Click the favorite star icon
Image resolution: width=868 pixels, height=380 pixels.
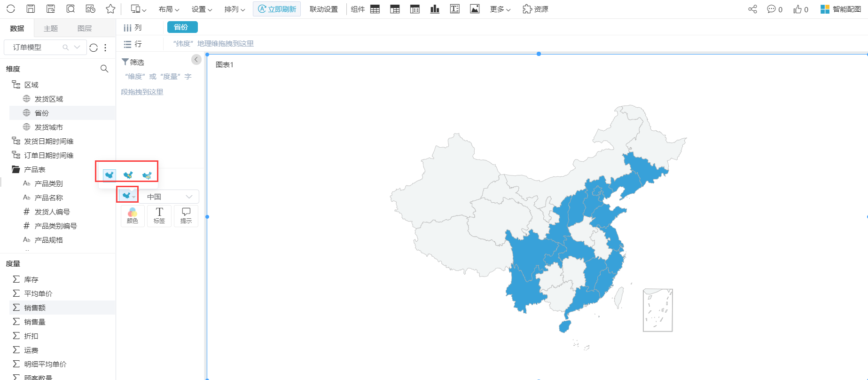[110, 9]
